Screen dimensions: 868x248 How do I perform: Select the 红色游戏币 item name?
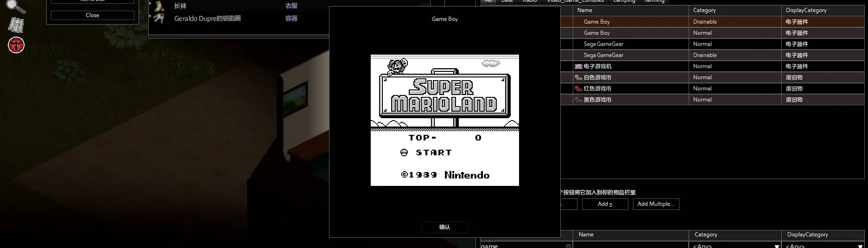click(x=597, y=89)
